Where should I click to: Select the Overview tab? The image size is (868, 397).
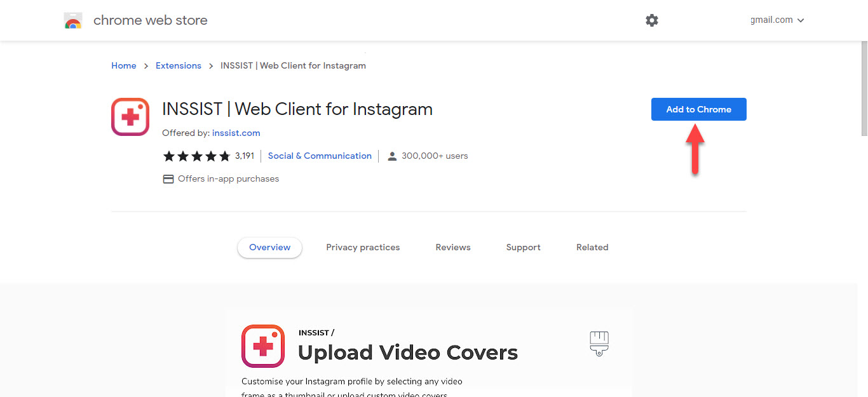(x=269, y=248)
